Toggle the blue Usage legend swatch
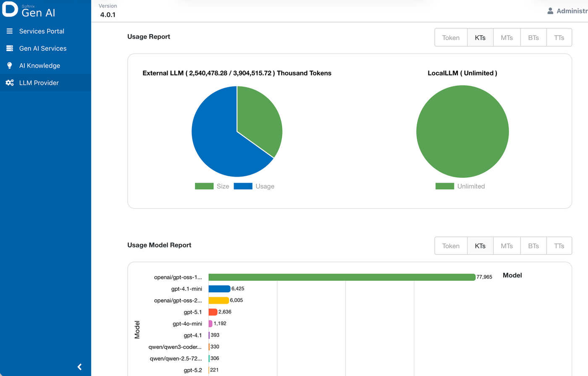The width and height of the screenshot is (588, 376). pyautogui.click(x=243, y=186)
